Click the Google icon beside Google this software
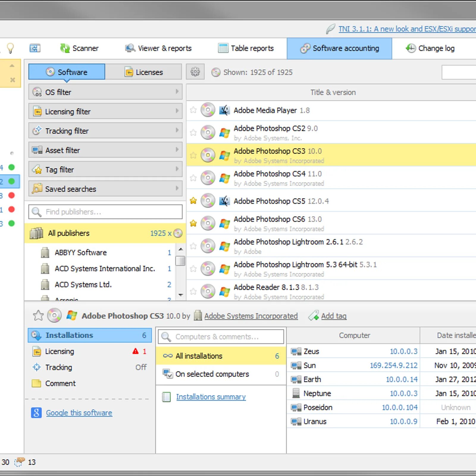The width and height of the screenshot is (476, 476). click(x=36, y=413)
